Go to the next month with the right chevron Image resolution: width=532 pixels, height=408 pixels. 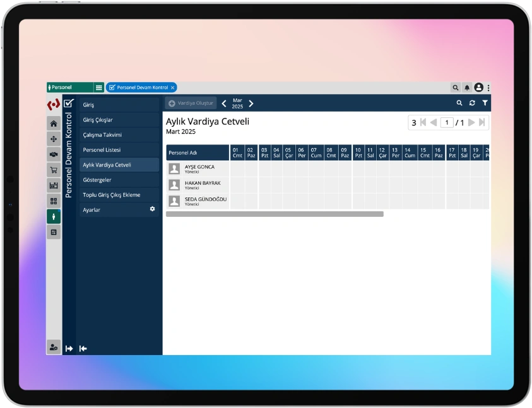[251, 103]
